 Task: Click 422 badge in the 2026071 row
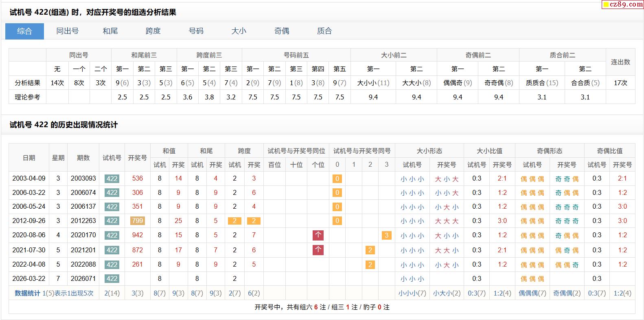coord(112,279)
